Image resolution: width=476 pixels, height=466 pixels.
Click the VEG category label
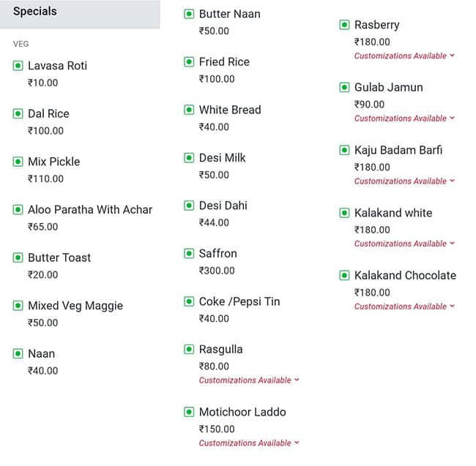coord(21,44)
